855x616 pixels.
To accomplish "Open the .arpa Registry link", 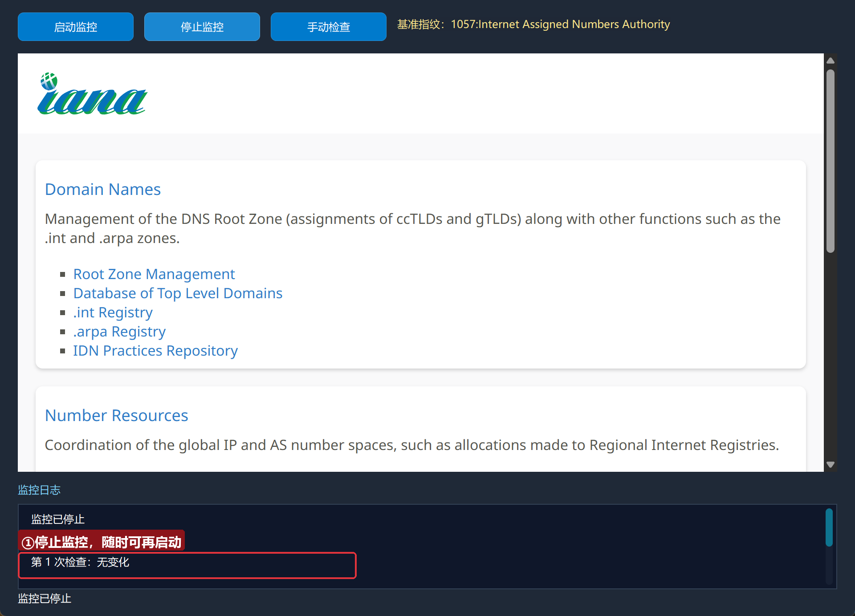I will point(119,332).
